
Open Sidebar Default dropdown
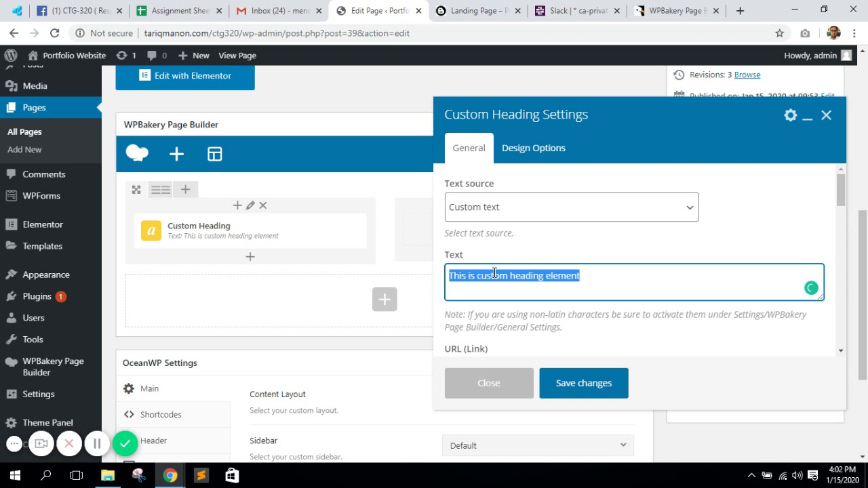coord(538,445)
